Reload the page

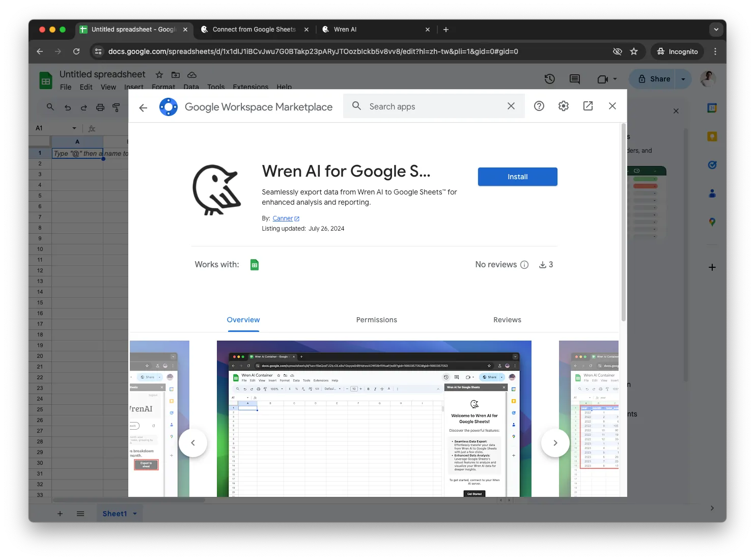[x=76, y=51]
